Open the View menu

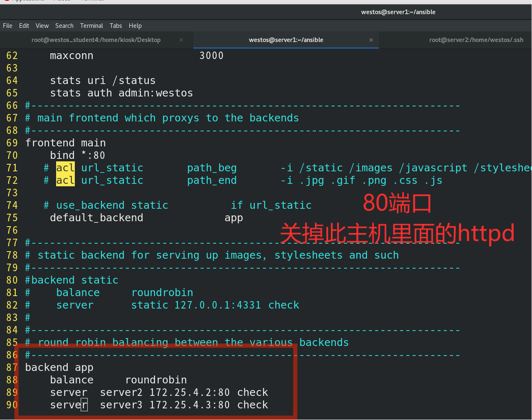[x=42, y=26]
